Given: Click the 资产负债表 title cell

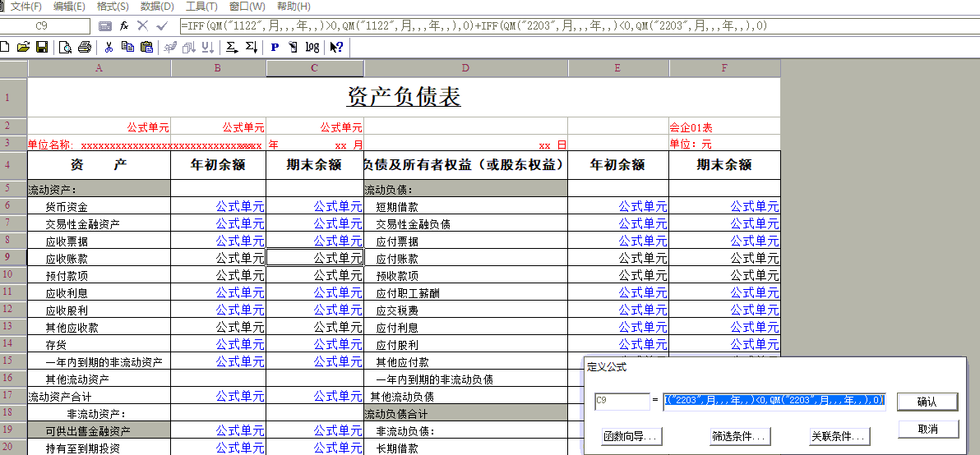Looking at the screenshot, I should coord(404,98).
